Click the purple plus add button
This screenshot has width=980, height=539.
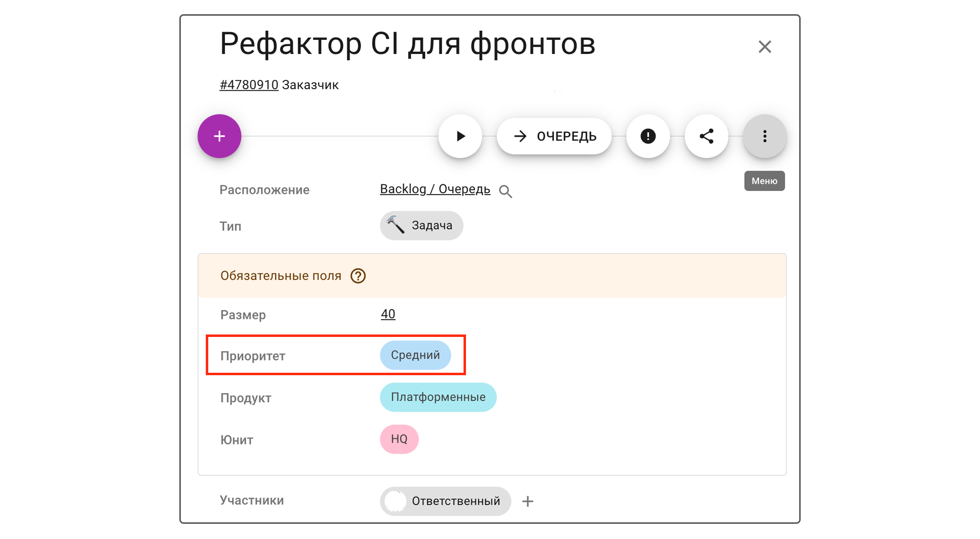pos(219,136)
